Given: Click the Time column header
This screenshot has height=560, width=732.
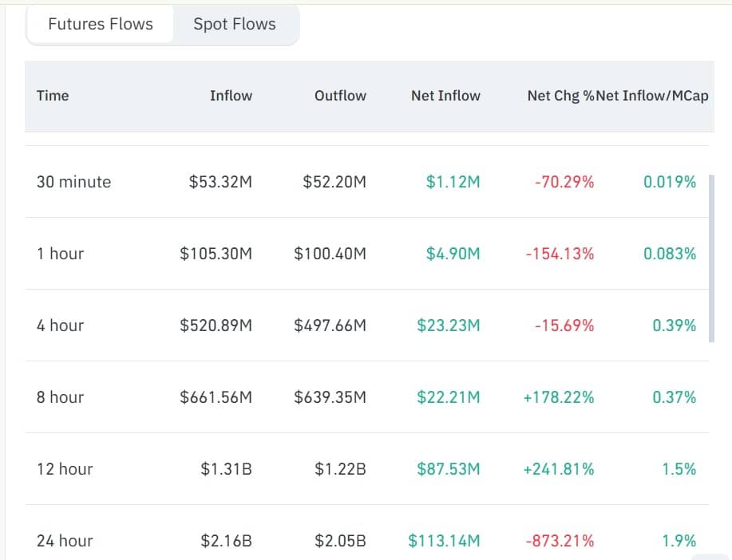Looking at the screenshot, I should [53, 95].
